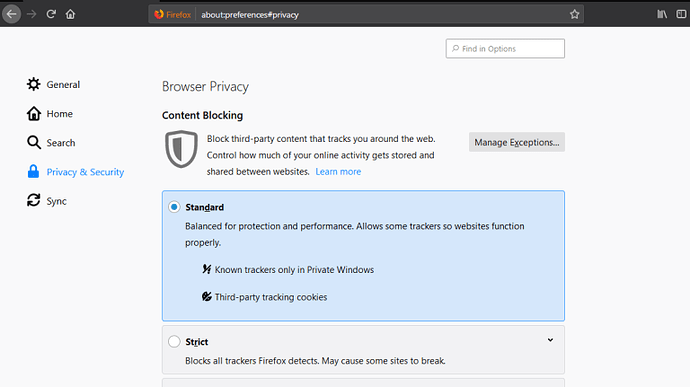Select the Strict content blocking option
Image resolution: width=690 pixels, height=387 pixels.
click(174, 342)
